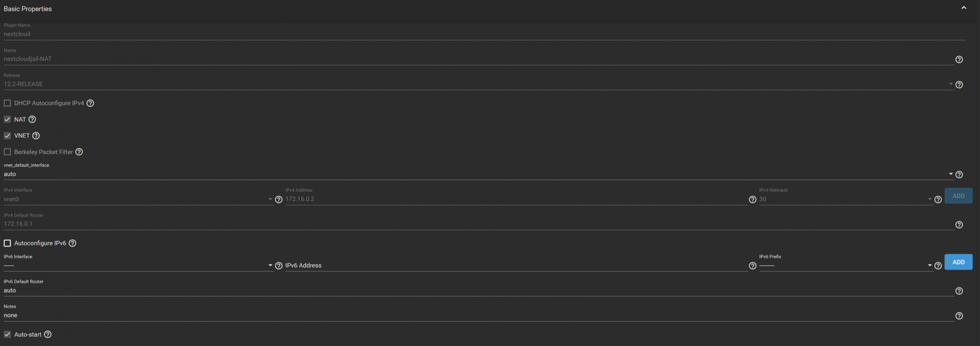Open Auto-start help icon

48,335
